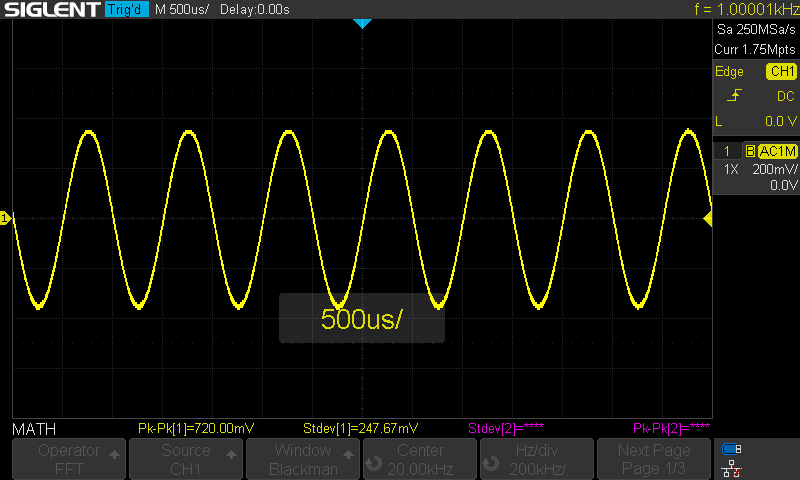Click the MATH menu title
800x480 pixels.
point(34,430)
